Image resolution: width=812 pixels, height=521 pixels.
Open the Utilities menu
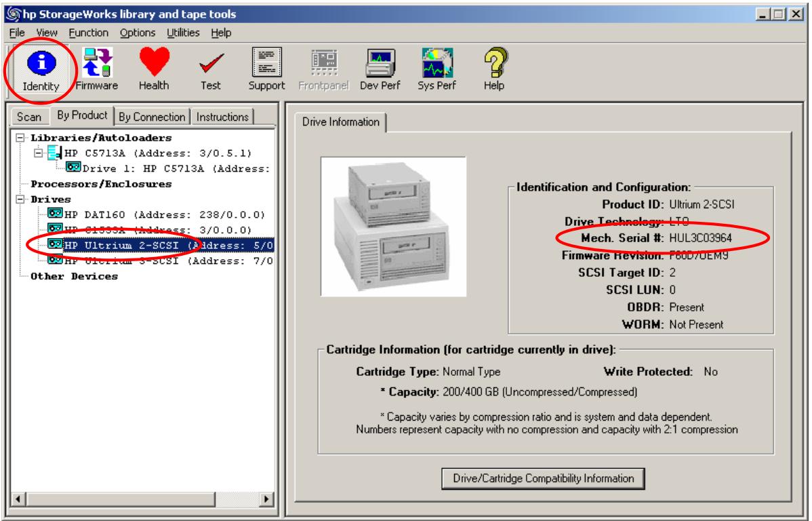tap(183, 33)
